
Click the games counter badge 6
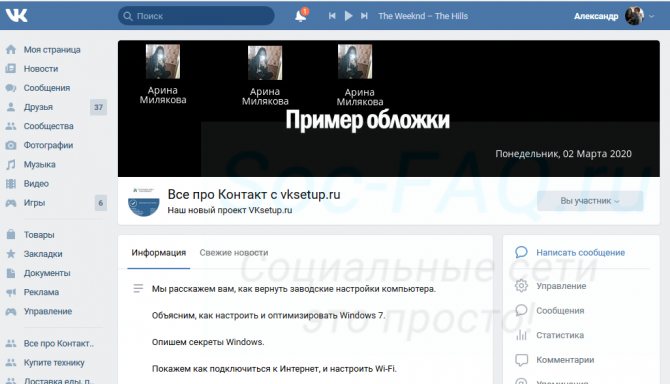tap(100, 203)
